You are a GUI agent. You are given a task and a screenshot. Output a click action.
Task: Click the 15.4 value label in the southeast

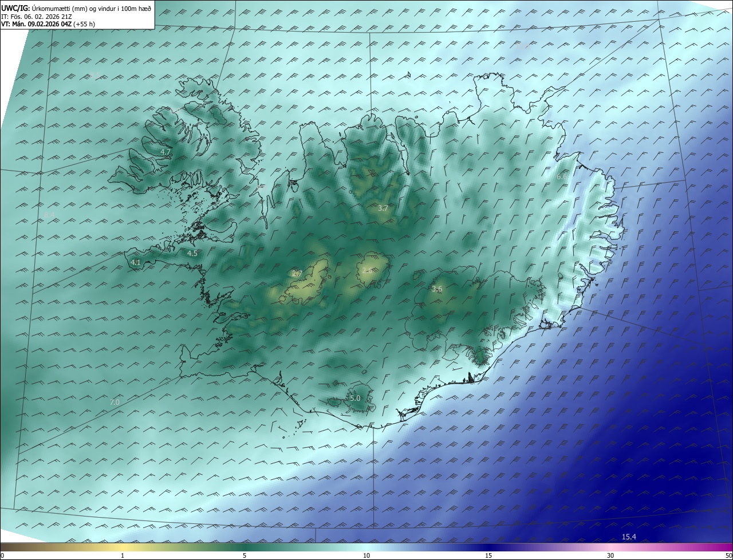[629, 537]
